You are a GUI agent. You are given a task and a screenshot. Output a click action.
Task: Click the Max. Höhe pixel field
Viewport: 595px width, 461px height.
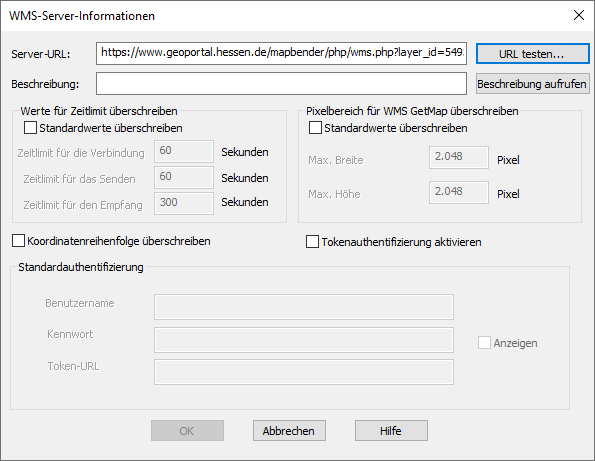(x=459, y=192)
